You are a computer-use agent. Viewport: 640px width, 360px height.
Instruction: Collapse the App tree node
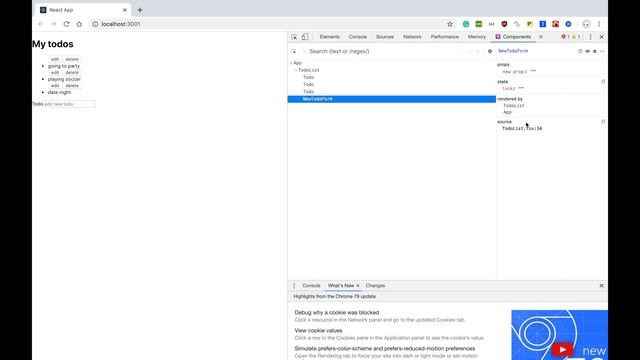[291, 63]
